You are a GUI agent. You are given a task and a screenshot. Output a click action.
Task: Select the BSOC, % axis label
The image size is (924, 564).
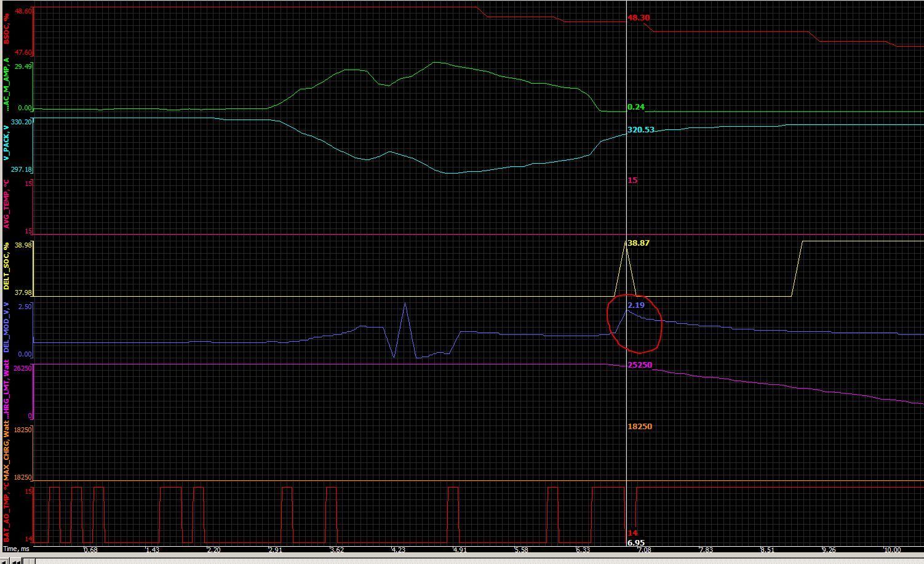click(x=7, y=28)
